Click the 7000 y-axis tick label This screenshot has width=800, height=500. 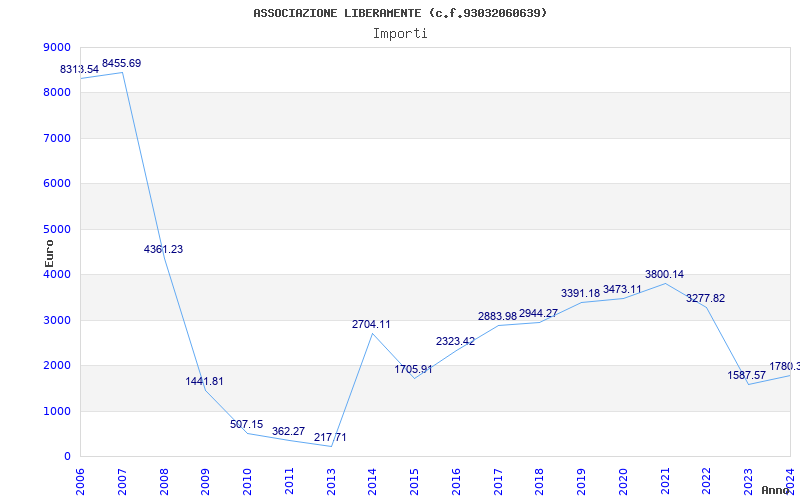point(55,138)
